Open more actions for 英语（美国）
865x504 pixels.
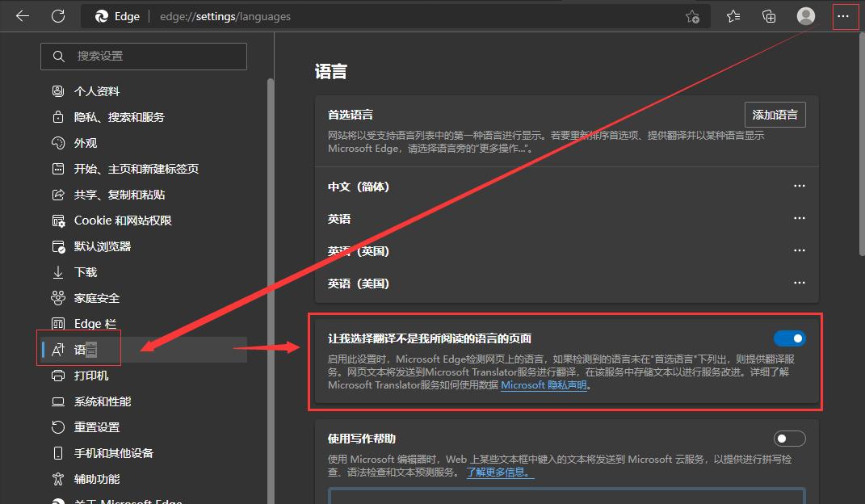click(x=799, y=283)
